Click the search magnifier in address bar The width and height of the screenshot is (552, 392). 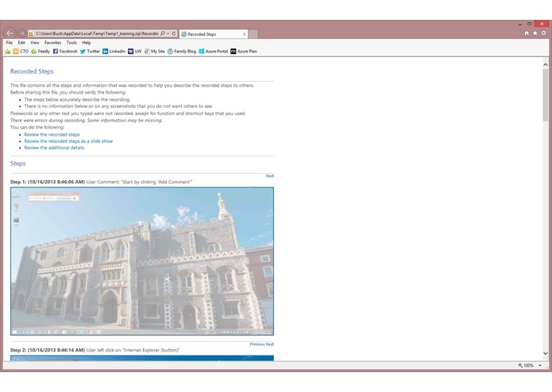[x=163, y=34]
